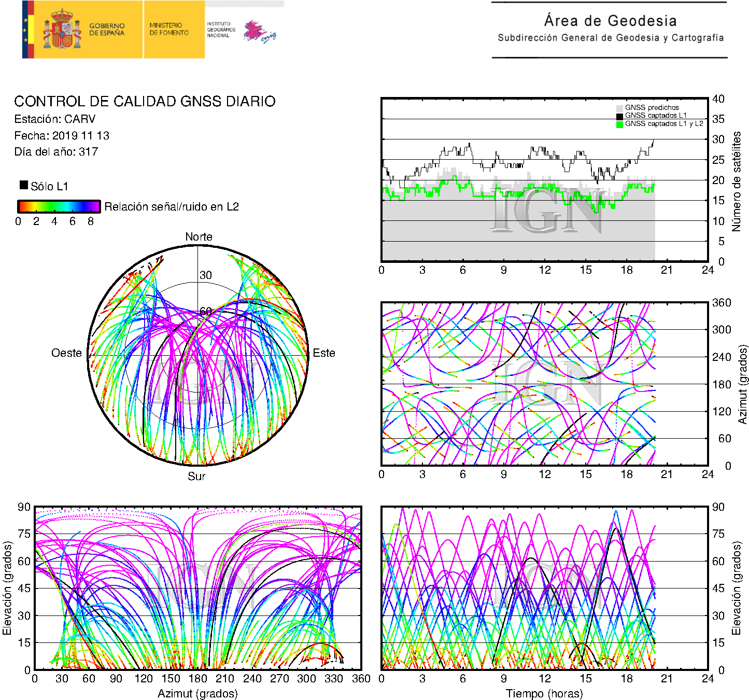Viewport: 749px width, 700px height.
Task: Click the 'Sur' label below the sky plot
Action: coord(196,476)
